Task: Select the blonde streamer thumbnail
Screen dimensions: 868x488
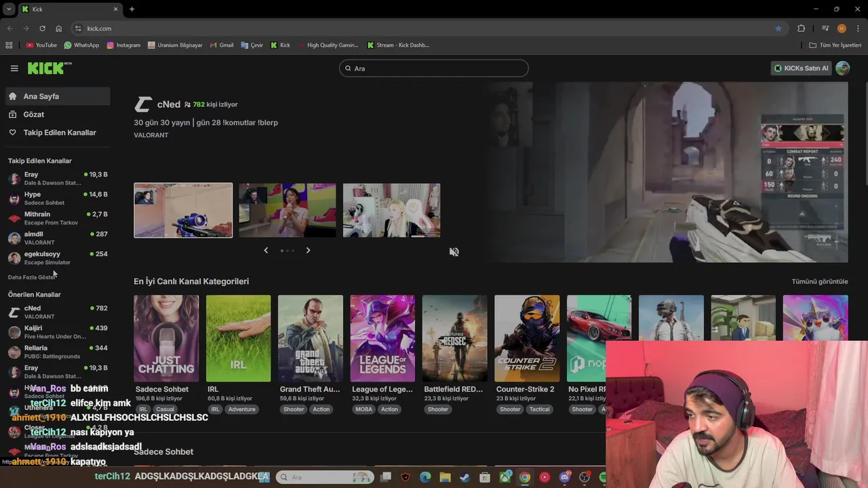Action: [x=391, y=210]
